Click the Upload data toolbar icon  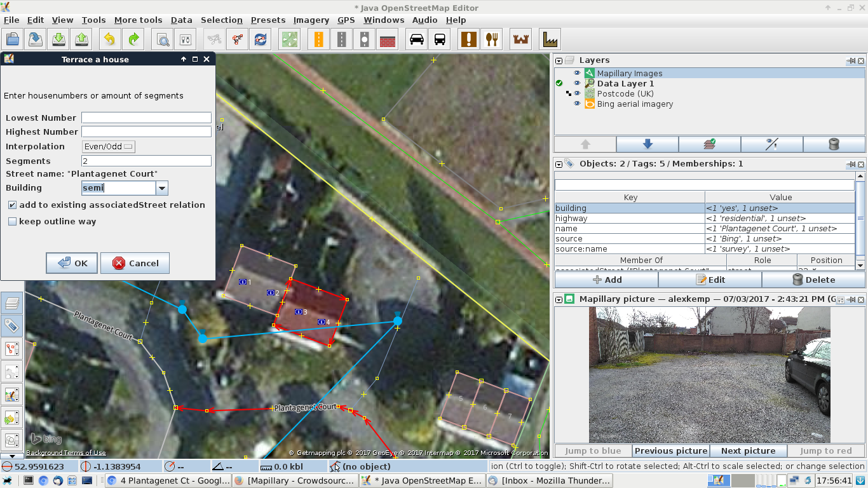[82, 39]
